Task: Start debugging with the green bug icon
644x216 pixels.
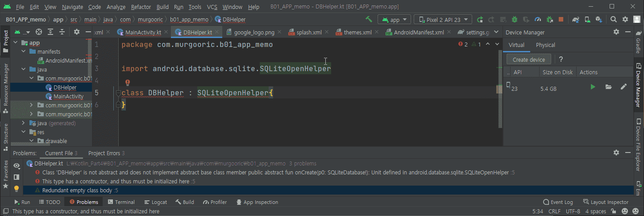Action: (514, 20)
